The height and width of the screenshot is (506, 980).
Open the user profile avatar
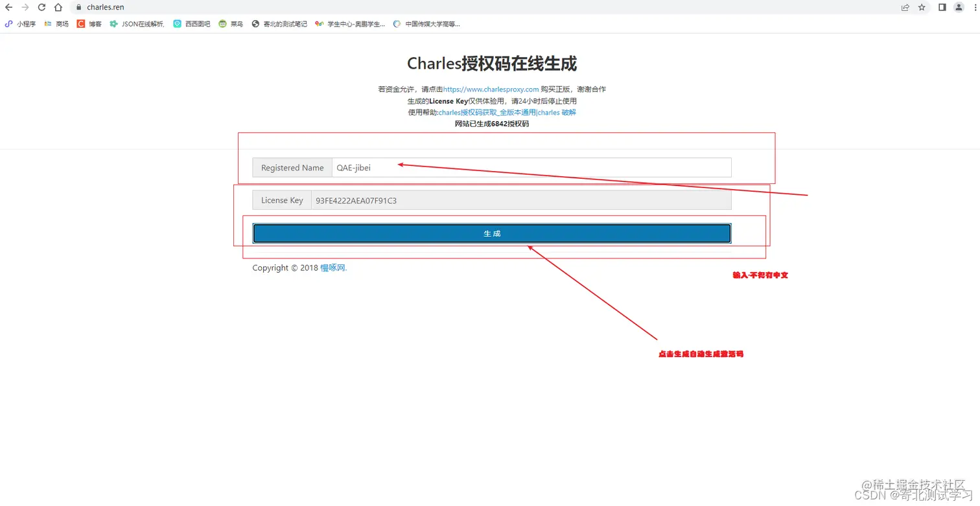959,8
